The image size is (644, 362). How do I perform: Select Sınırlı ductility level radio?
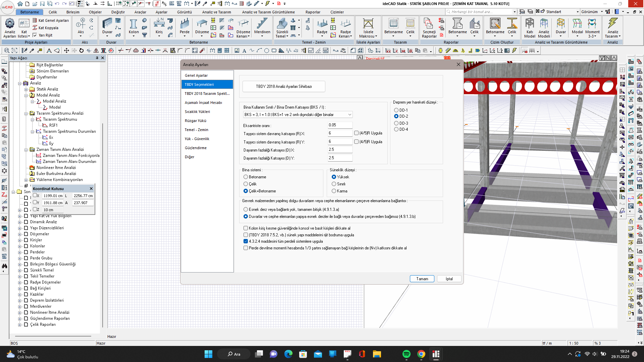[334, 184]
